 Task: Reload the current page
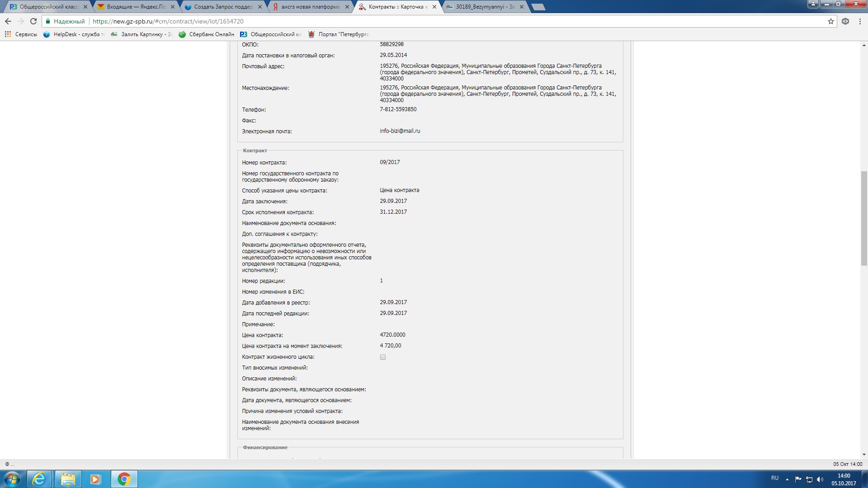[33, 21]
